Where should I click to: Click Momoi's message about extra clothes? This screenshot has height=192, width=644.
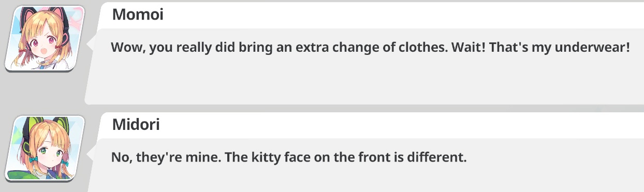pyautogui.click(x=370, y=48)
